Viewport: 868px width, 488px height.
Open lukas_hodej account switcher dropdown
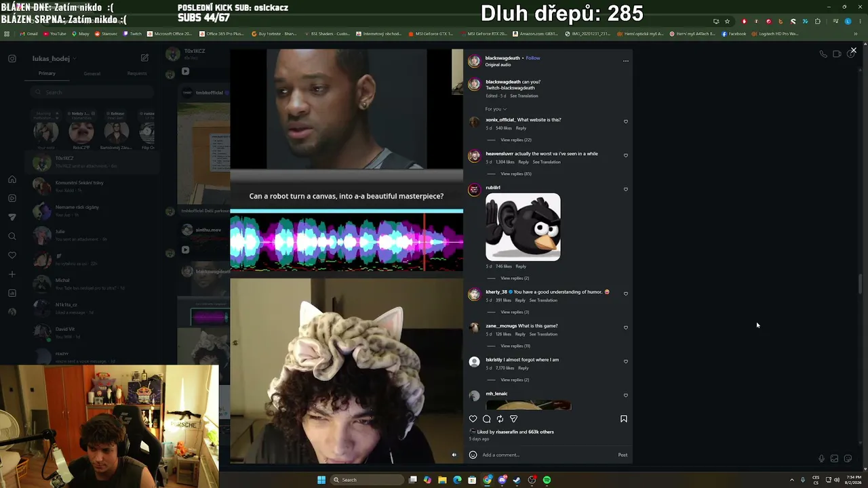pyautogui.click(x=54, y=59)
